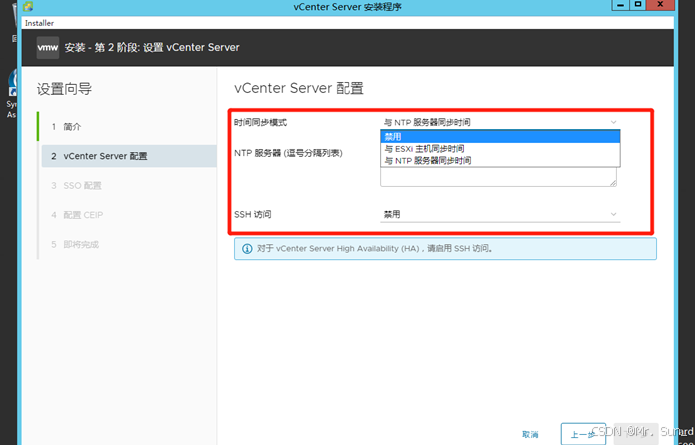Collapse the 时间同步模式 dropdown via its arrow
The image size is (695, 445).
613,122
